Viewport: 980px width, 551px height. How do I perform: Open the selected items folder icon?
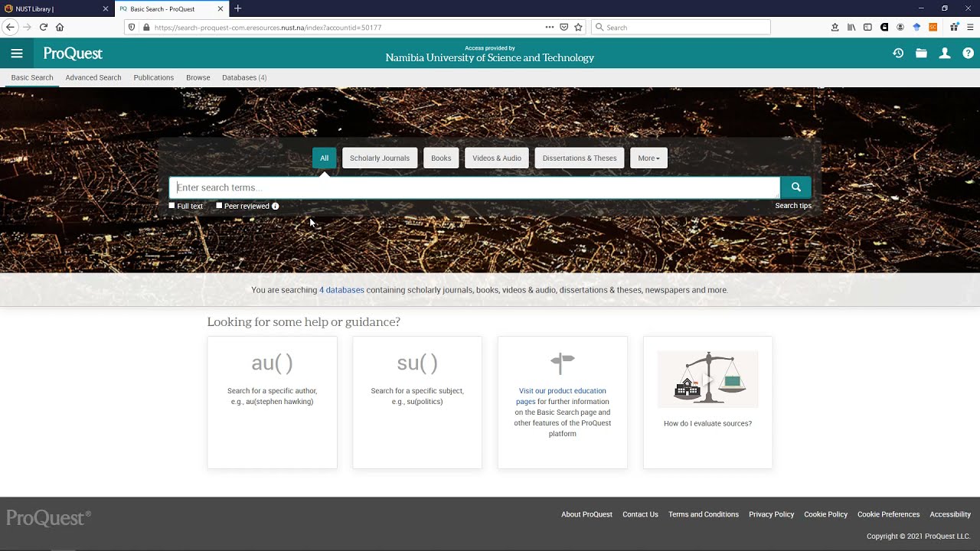coord(921,54)
